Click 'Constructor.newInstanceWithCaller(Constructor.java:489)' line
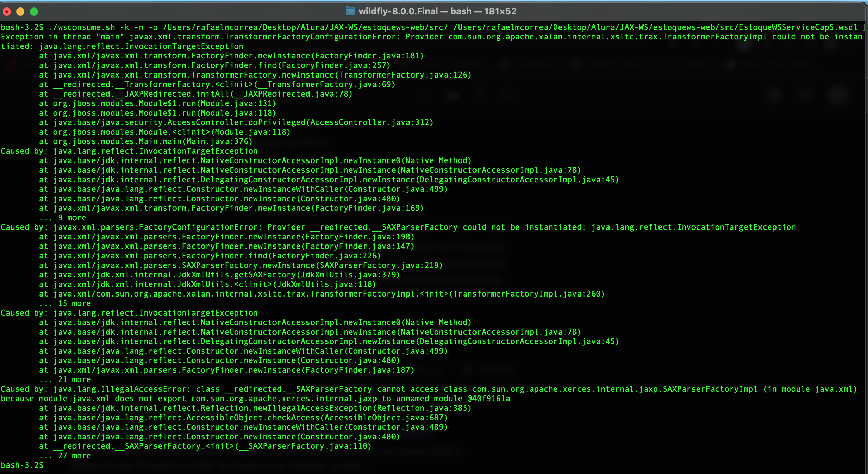Image resolution: width=868 pixels, height=474 pixels. 243,427
